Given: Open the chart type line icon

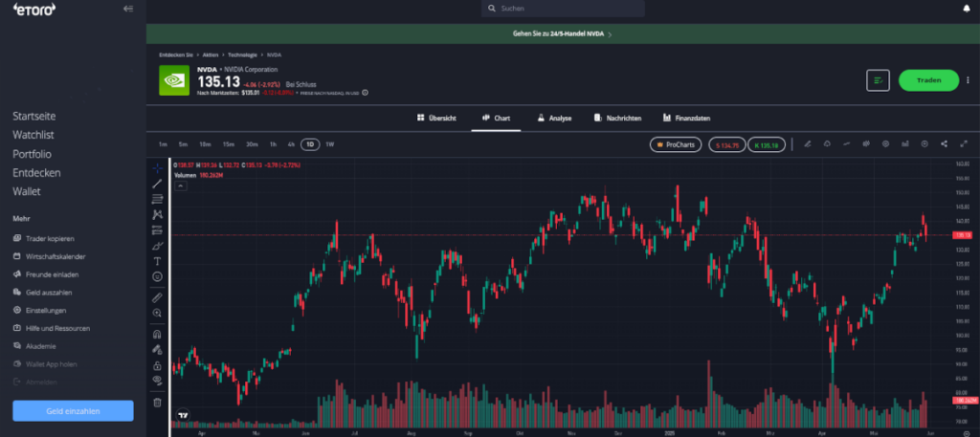Looking at the screenshot, I should click(x=847, y=144).
